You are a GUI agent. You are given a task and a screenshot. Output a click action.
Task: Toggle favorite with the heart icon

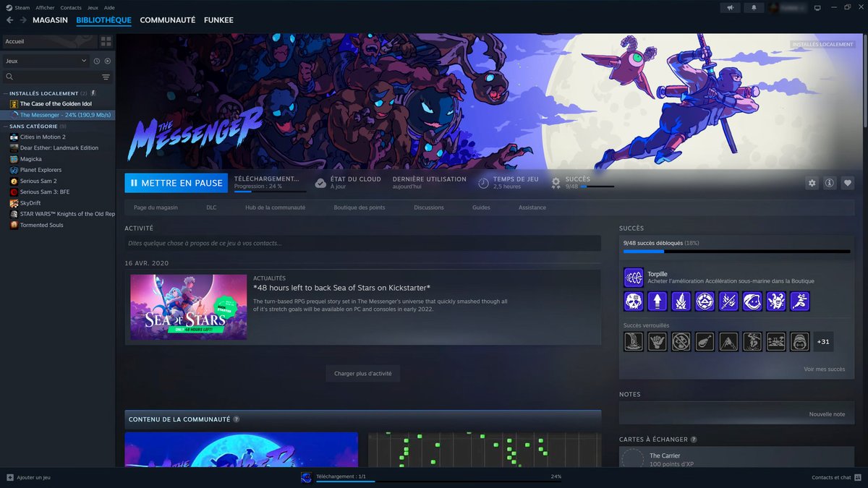847,183
